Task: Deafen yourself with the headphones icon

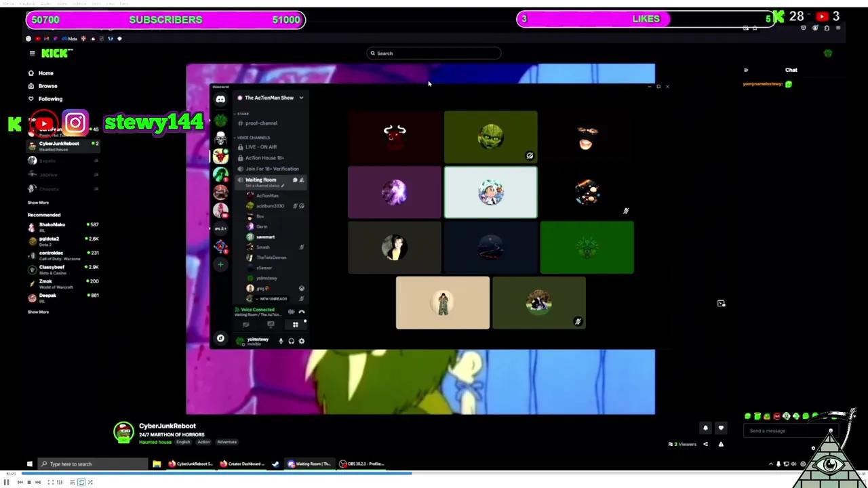Action: click(x=292, y=341)
